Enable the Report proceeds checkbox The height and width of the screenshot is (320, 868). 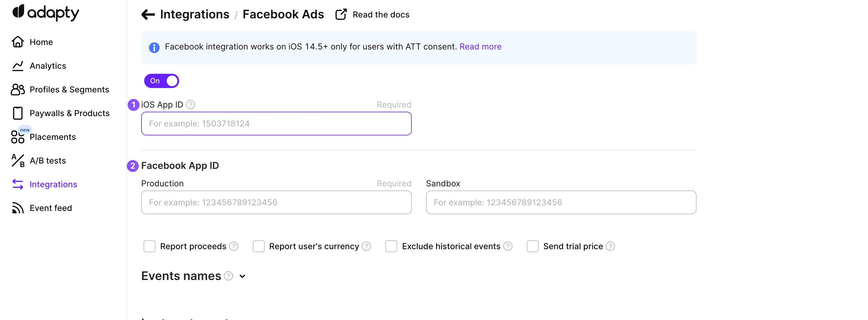(x=149, y=246)
